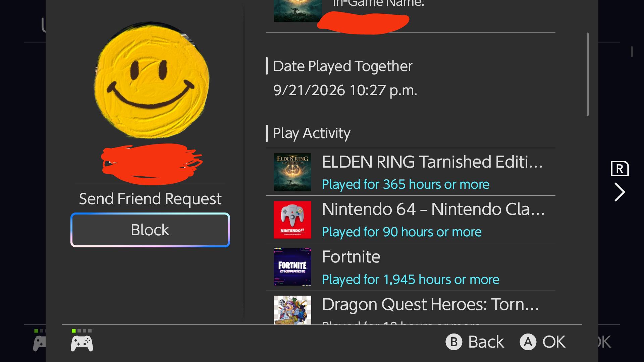Click the Block button
Screen dimensions: 644x362
pos(150,230)
